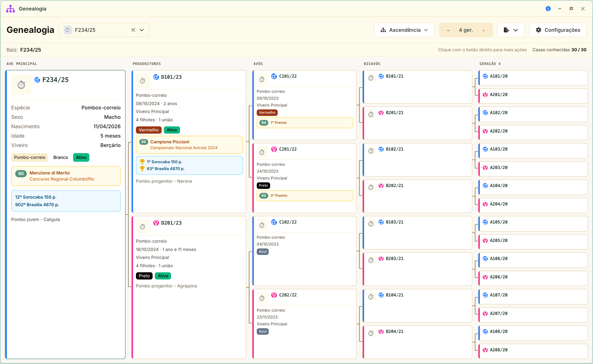Click the Ativo status tag on F234/25
The height and width of the screenshot is (364, 593).
81,157
